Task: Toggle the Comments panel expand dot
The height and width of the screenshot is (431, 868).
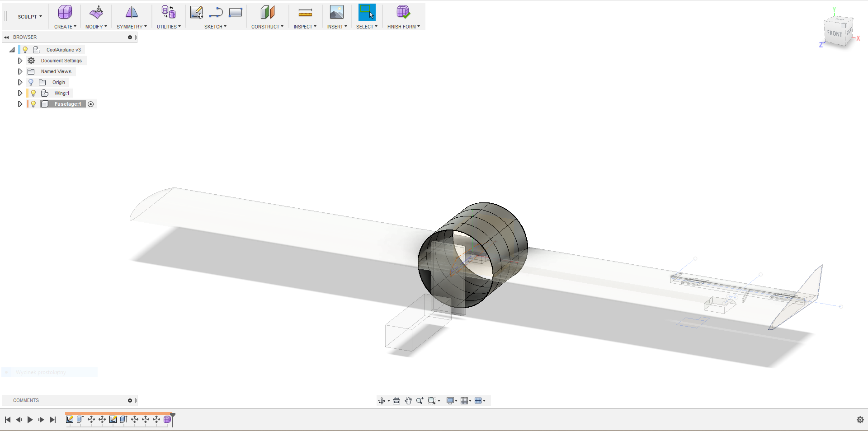Action: pyautogui.click(x=130, y=400)
